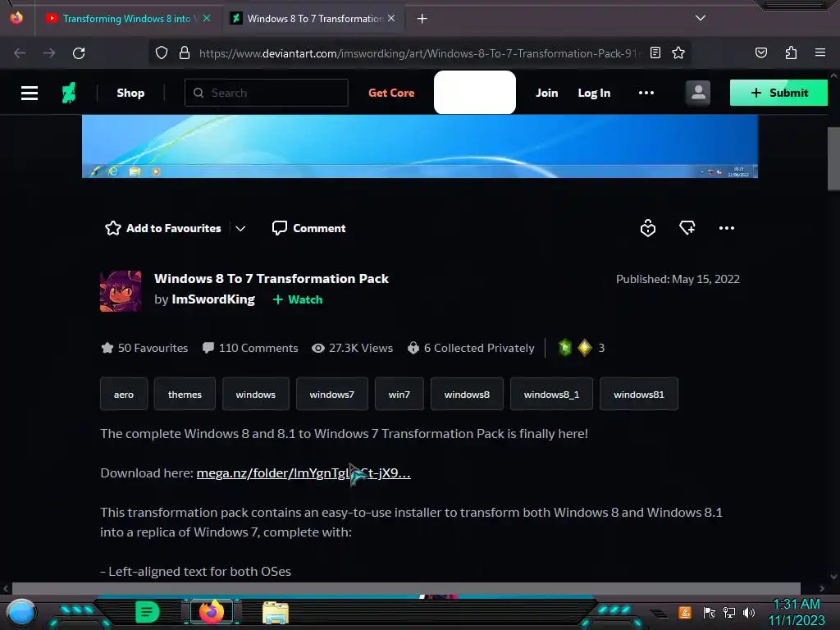Select the windows81 tag

[x=638, y=395]
